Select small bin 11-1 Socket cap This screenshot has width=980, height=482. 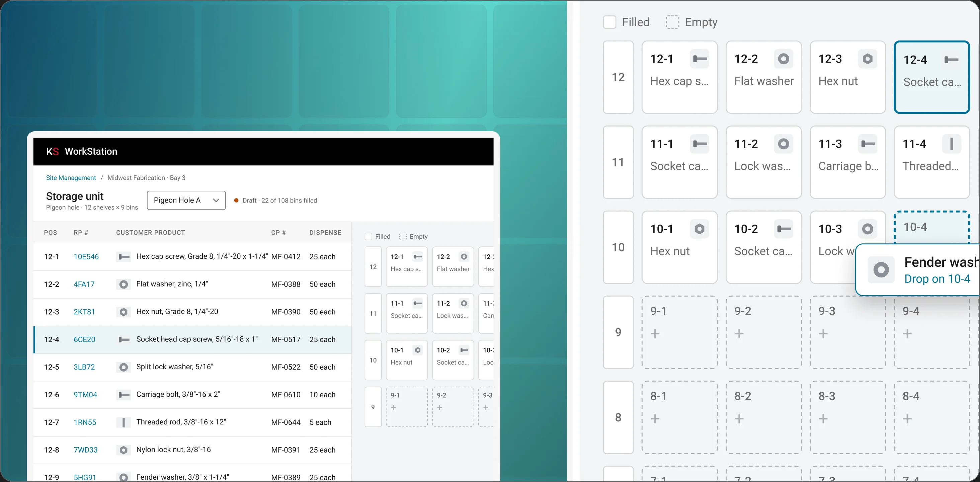[407, 314]
